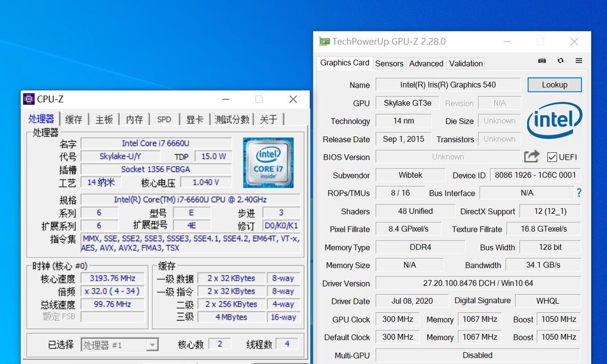Click the Driver Version field
This screenshot has height=364, width=607.
(478, 283)
